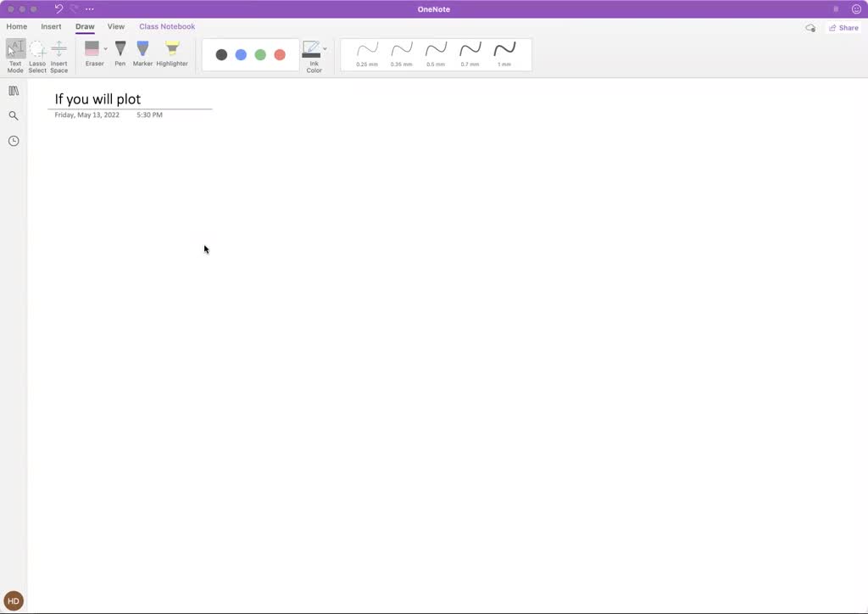Image resolution: width=868 pixels, height=614 pixels.
Task: Select the Highlighter tool
Action: click(172, 53)
